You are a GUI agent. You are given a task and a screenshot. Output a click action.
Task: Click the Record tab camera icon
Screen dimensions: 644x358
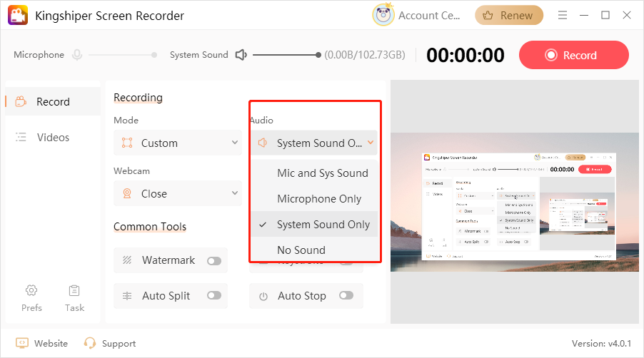21,101
